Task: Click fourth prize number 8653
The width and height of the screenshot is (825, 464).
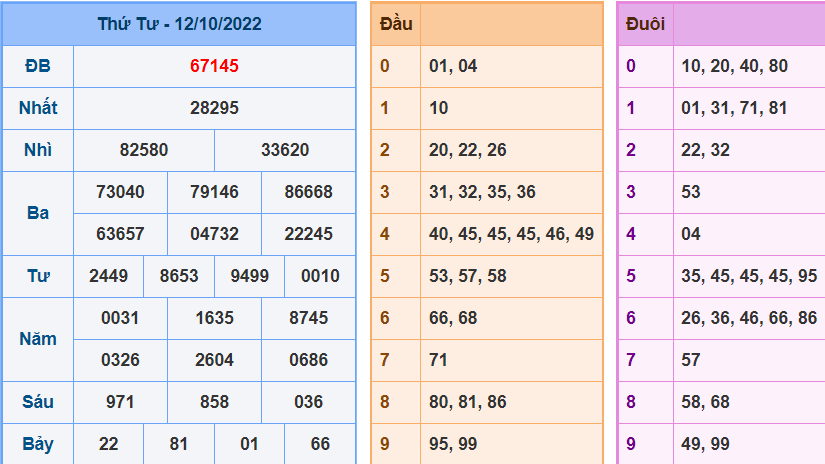Action: click(x=179, y=276)
